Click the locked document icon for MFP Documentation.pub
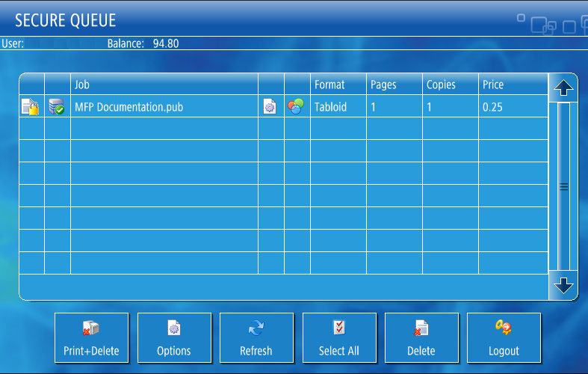This screenshot has height=374, width=588. coord(31,107)
